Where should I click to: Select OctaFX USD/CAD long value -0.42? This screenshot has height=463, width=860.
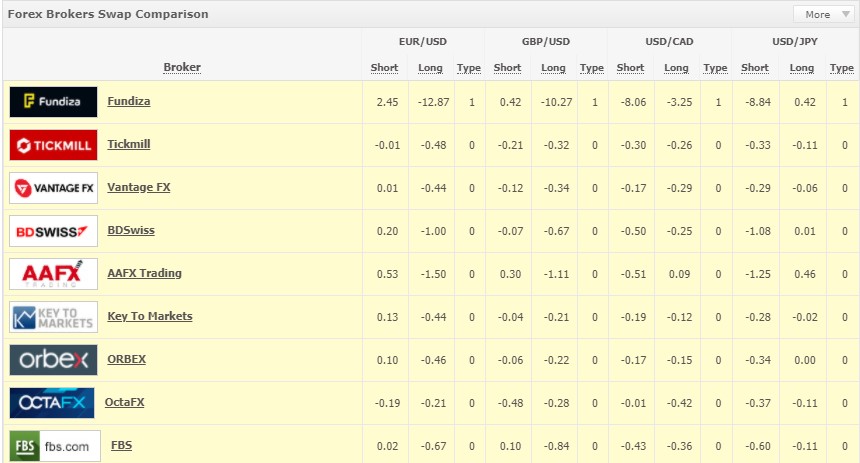680,403
